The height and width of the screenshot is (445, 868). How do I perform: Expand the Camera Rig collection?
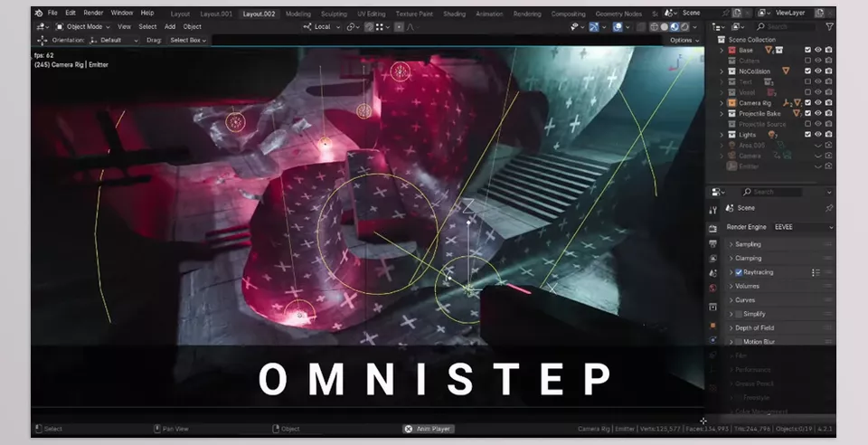(x=722, y=103)
